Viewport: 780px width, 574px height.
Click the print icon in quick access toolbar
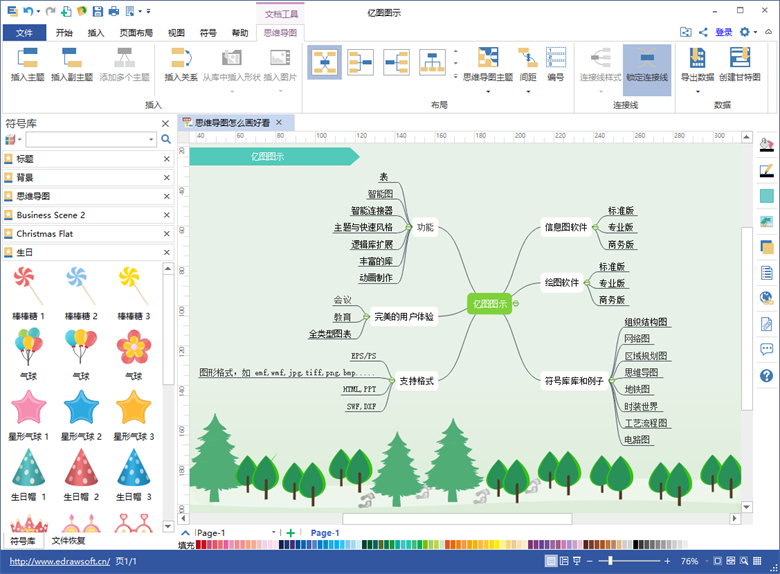click(114, 11)
